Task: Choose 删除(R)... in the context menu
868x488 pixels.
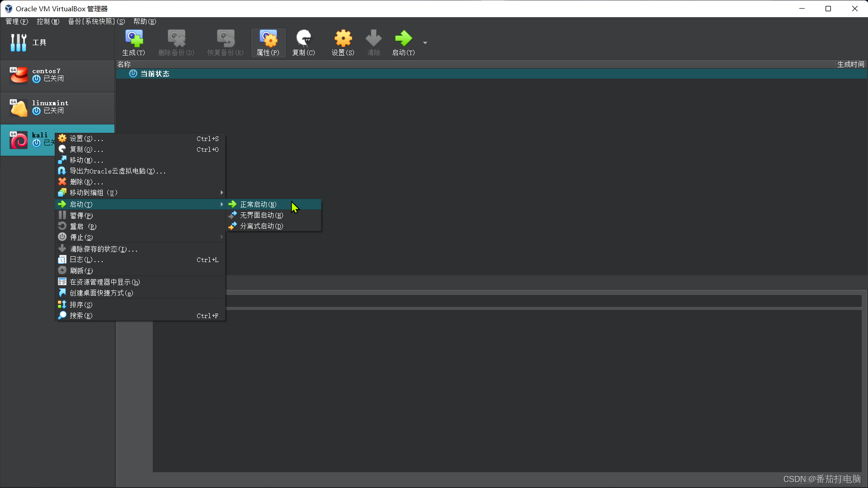Action: pos(140,182)
